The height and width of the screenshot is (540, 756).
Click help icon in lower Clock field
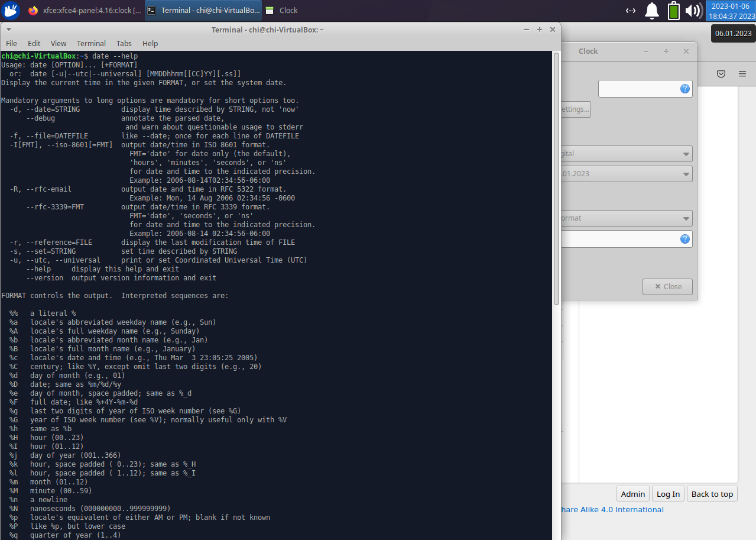(x=685, y=239)
